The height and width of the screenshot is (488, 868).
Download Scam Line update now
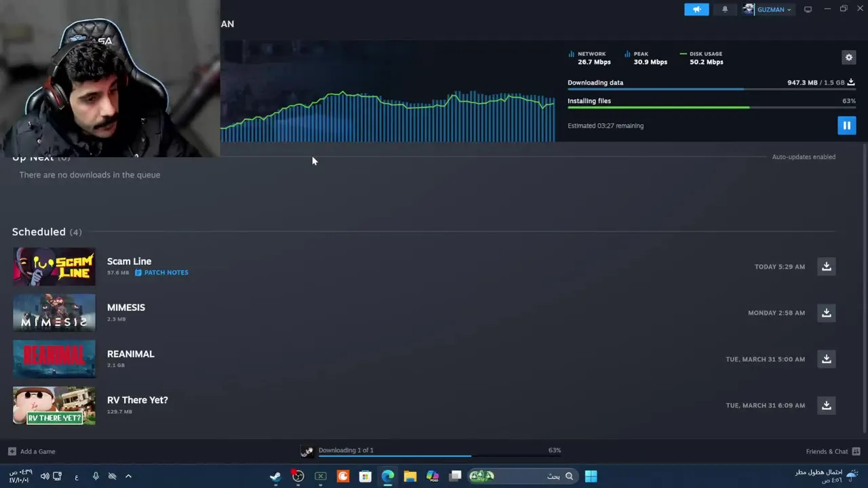click(826, 266)
